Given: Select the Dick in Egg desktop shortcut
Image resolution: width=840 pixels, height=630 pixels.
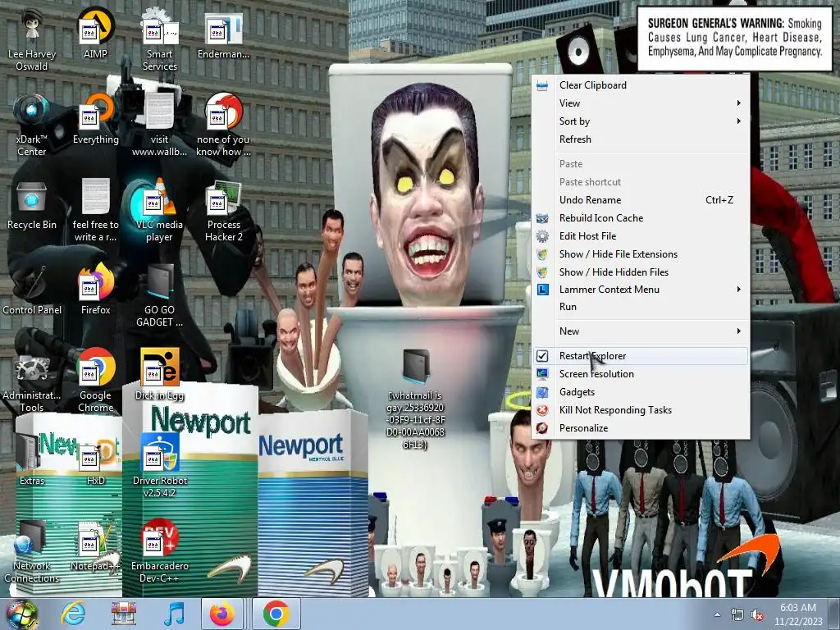Looking at the screenshot, I should pyautogui.click(x=159, y=374).
